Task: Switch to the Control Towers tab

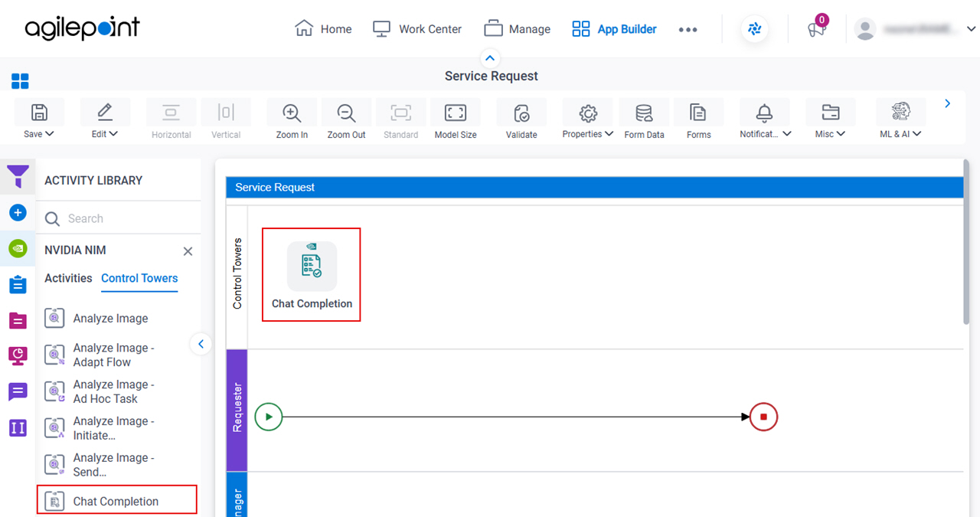Action: (x=139, y=278)
